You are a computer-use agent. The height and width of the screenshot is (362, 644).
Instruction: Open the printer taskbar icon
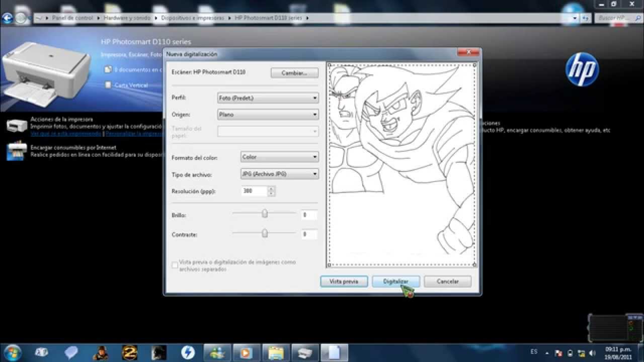point(305,352)
